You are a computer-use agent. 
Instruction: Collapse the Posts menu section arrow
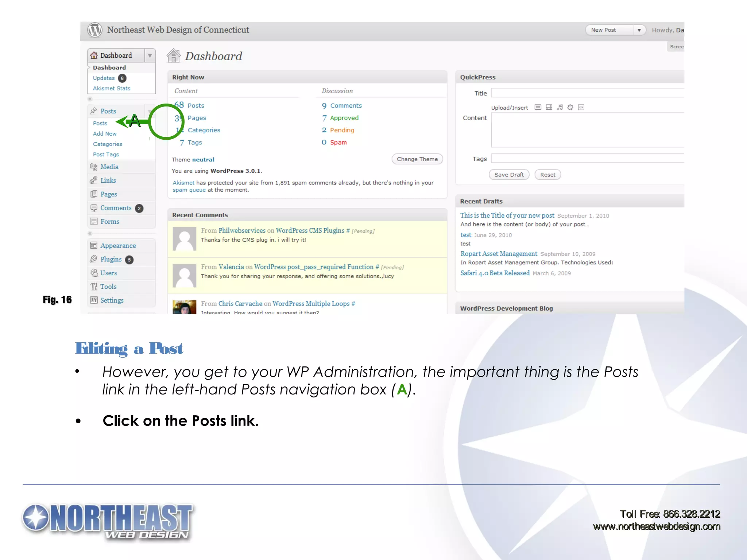click(150, 111)
